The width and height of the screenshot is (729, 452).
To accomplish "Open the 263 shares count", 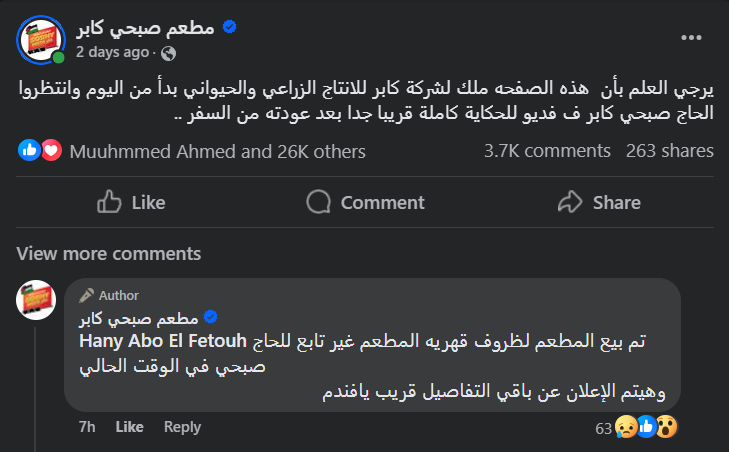I will tap(670, 152).
